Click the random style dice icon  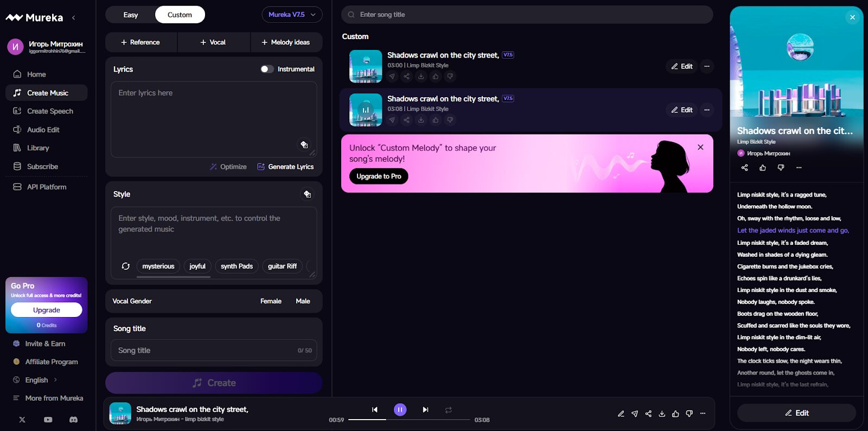point(307,194)
